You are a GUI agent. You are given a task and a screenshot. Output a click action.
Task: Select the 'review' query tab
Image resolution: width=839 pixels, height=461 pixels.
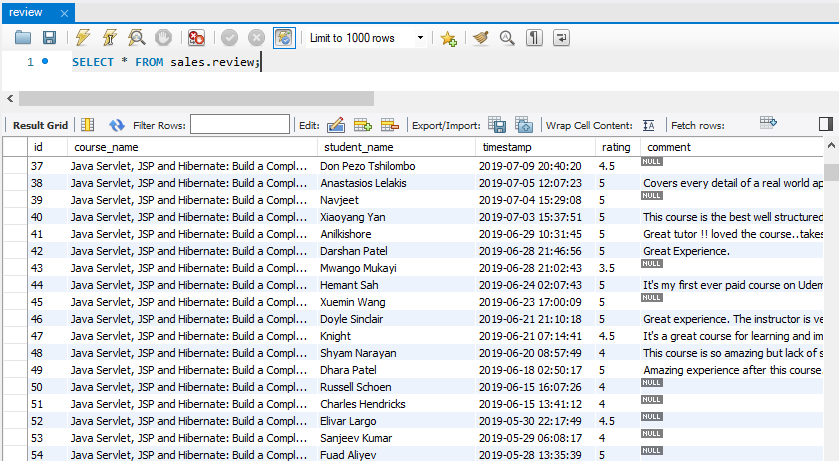point(26,12)
